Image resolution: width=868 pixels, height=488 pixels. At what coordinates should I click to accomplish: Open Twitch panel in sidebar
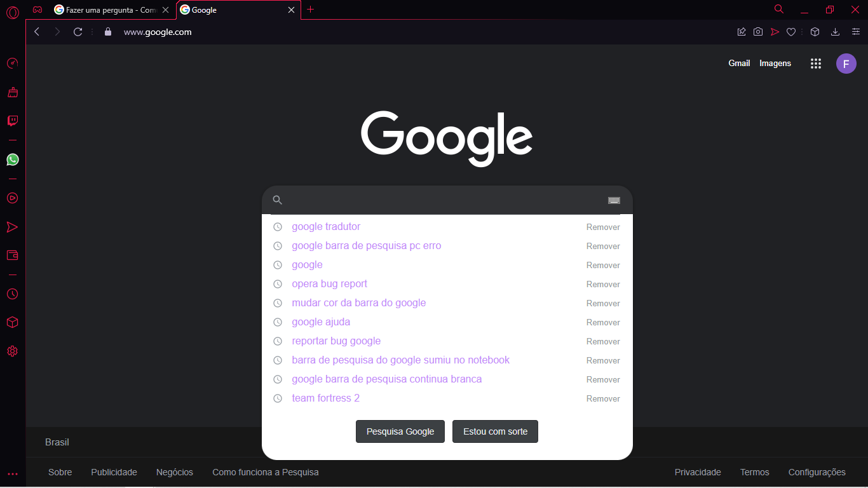point(12,121)
